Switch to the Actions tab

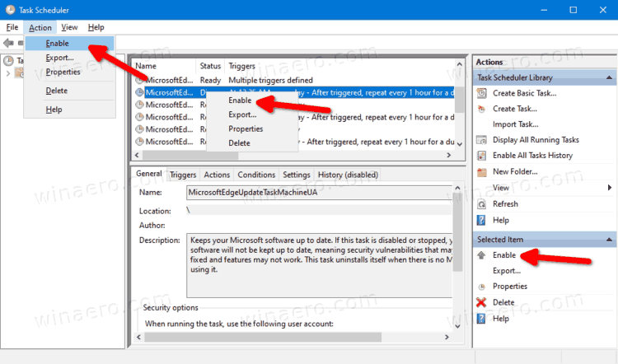(x=217, y=175)
